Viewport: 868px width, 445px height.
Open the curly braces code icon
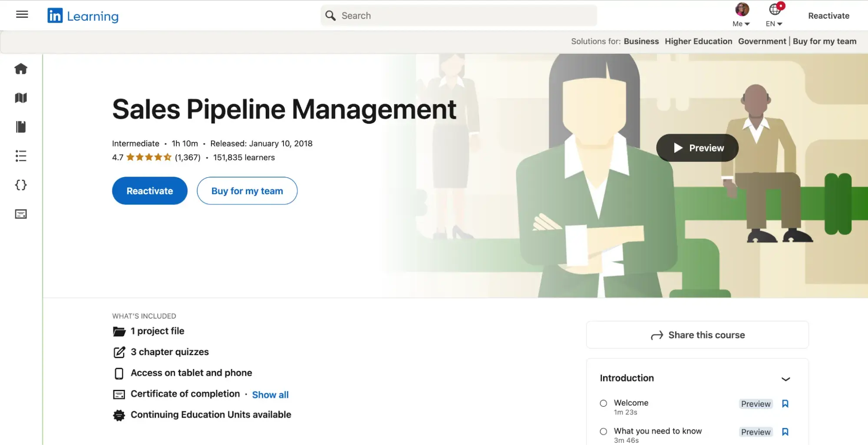point(21,185)
